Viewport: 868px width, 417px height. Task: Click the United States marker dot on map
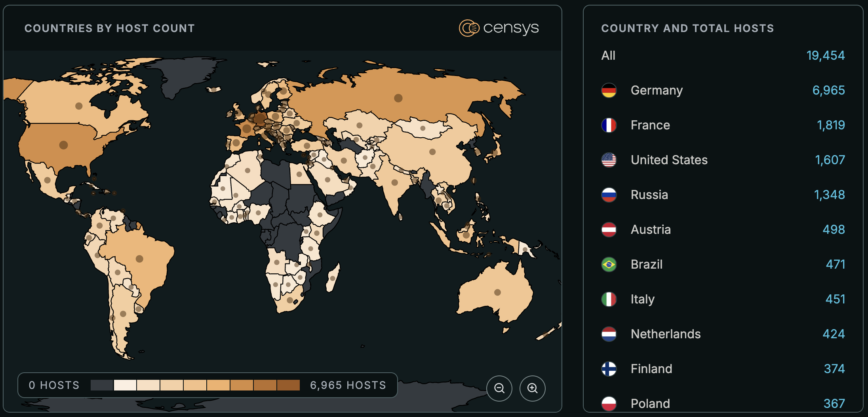tap(63, 145)
